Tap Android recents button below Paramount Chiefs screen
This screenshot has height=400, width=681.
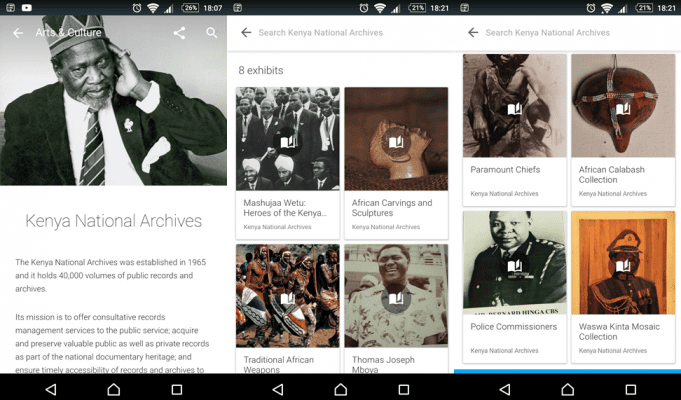click(x=631, y=389)
